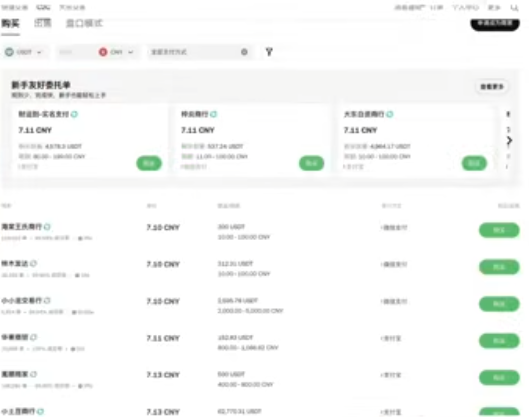Click the red CNY currency icon
This screenshot has height=417, width=529.
point(103,52)
